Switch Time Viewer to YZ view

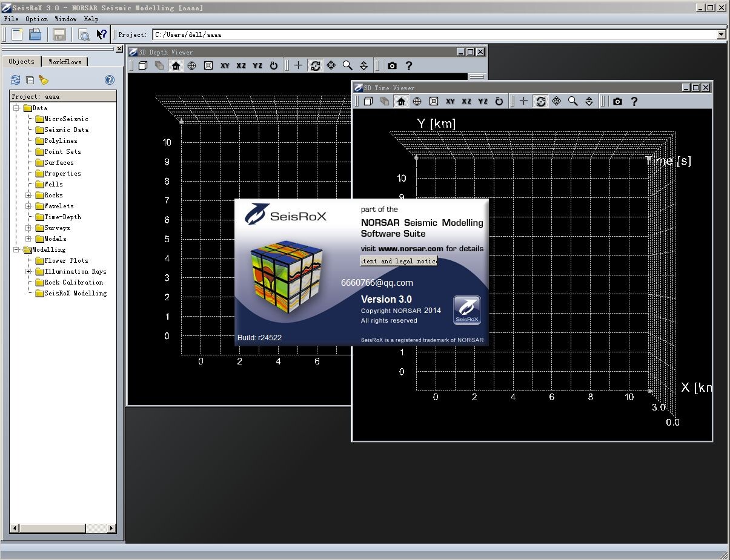click(483, 101)
